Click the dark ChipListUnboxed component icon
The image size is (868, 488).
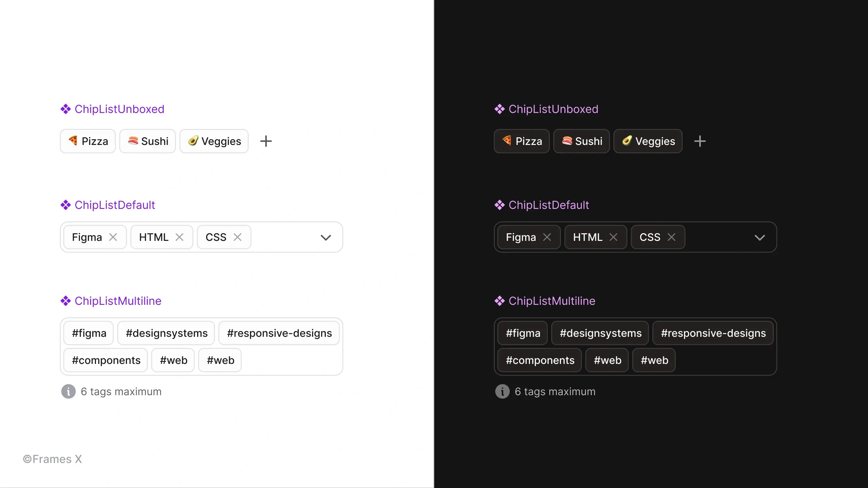[x=500, y=109]
